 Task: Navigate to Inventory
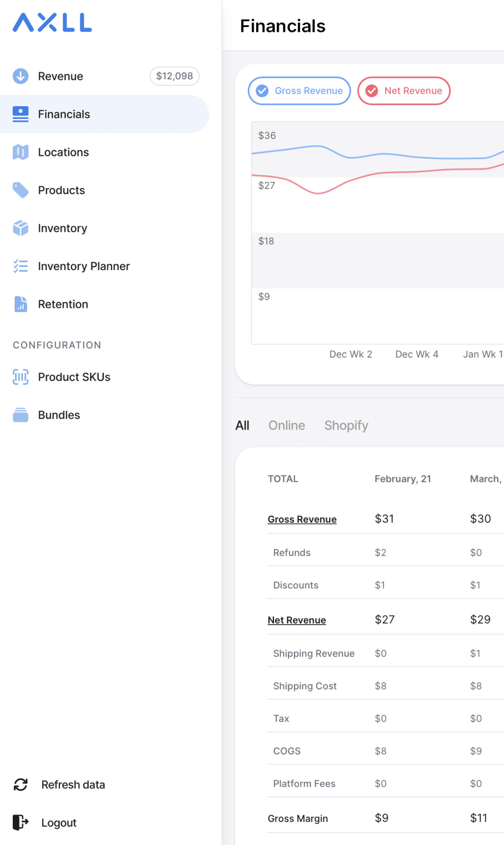click(104, 228)
